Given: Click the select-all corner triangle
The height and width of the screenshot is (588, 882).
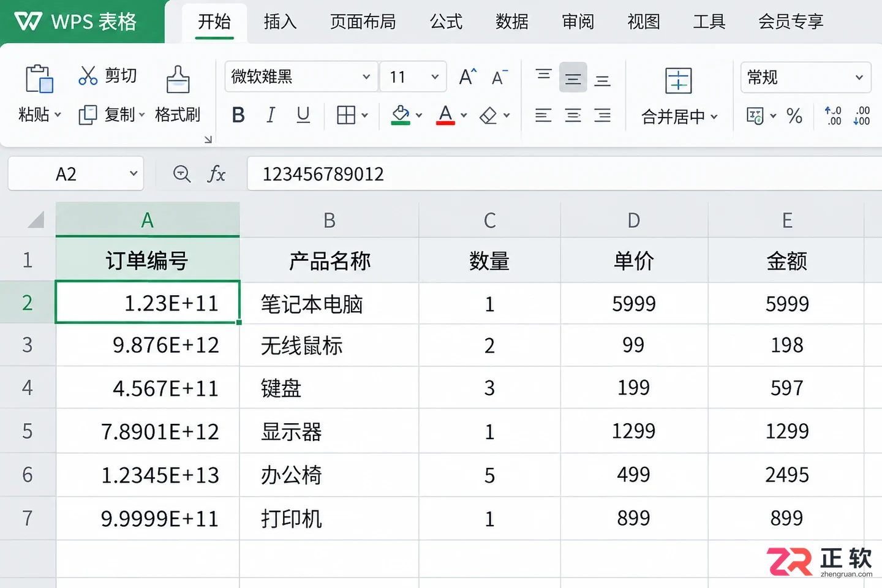Looking at the screenshot, I should click(x=36, y=219).
